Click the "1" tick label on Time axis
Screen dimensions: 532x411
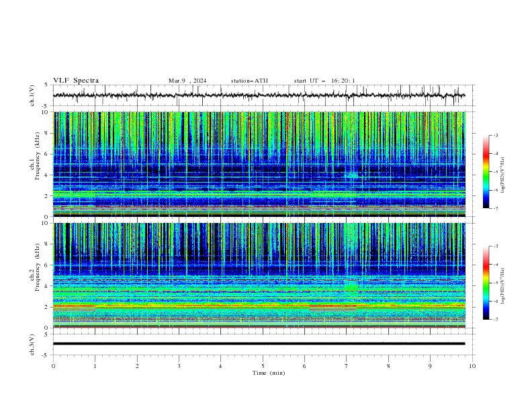(95, 366)
